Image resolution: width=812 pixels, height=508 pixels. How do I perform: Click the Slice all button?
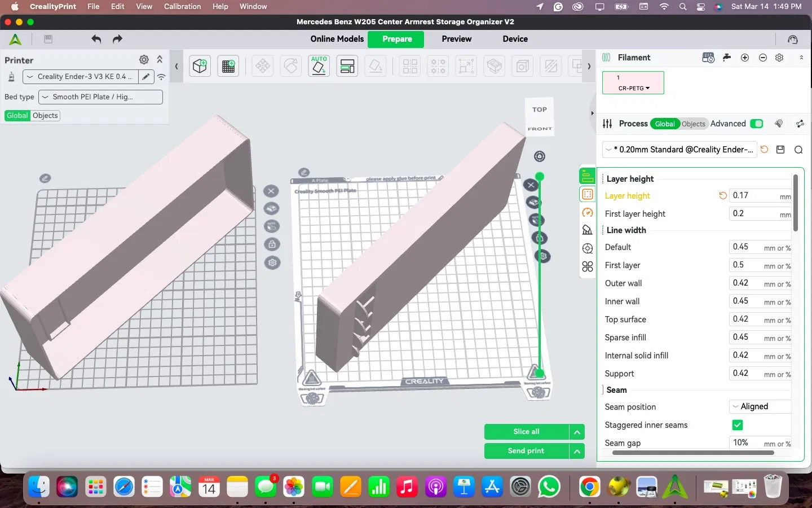coord(527,432)
